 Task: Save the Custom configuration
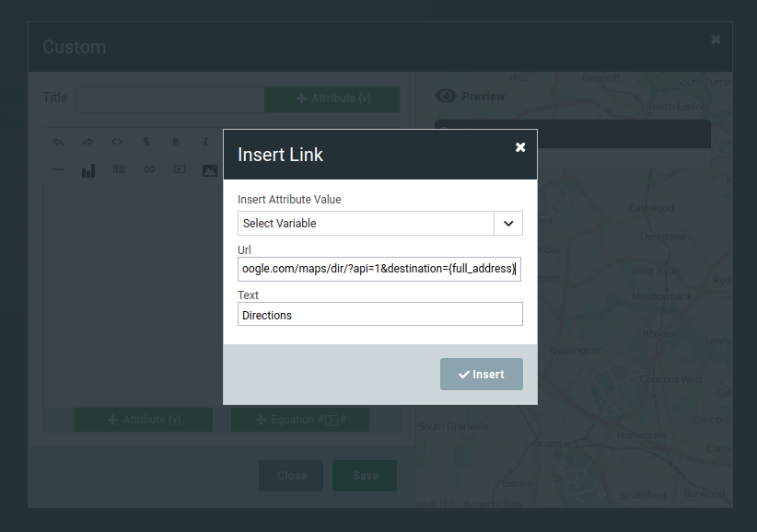(364, 476)
